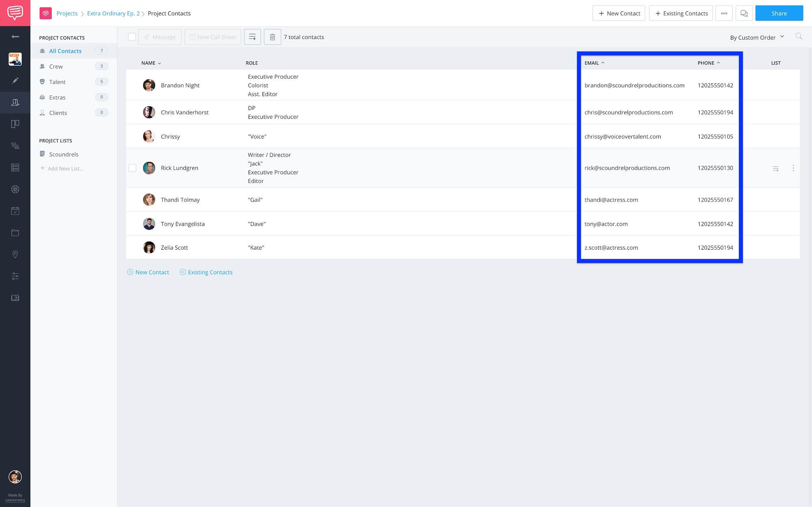The image size is (812, 507).
Task: Sort by the NAME column header
Action: [151, 63]
